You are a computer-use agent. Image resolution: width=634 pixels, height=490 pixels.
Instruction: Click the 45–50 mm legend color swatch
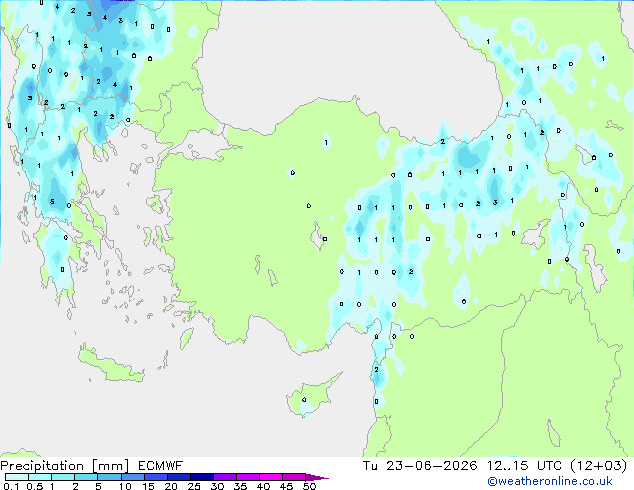294,477
